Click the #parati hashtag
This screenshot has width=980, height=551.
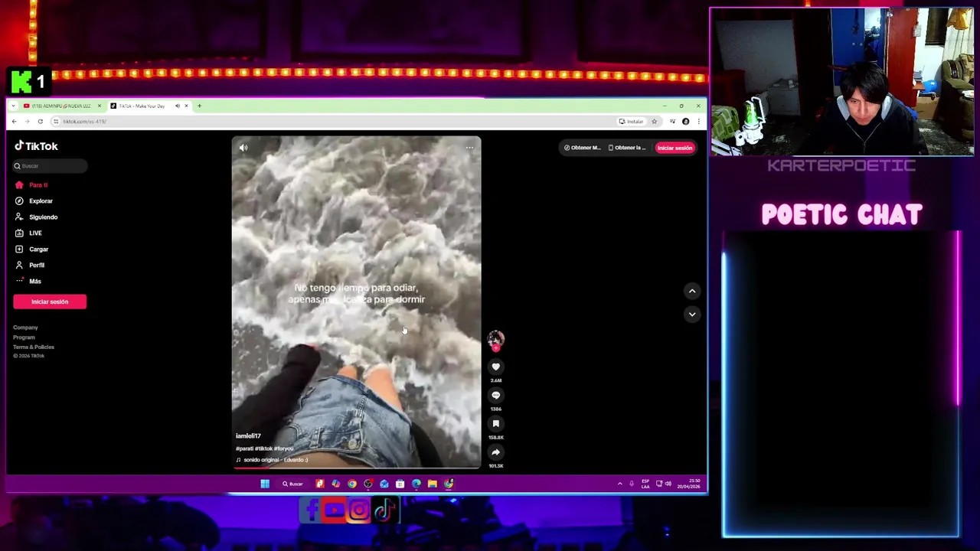(x=244, y=448)
